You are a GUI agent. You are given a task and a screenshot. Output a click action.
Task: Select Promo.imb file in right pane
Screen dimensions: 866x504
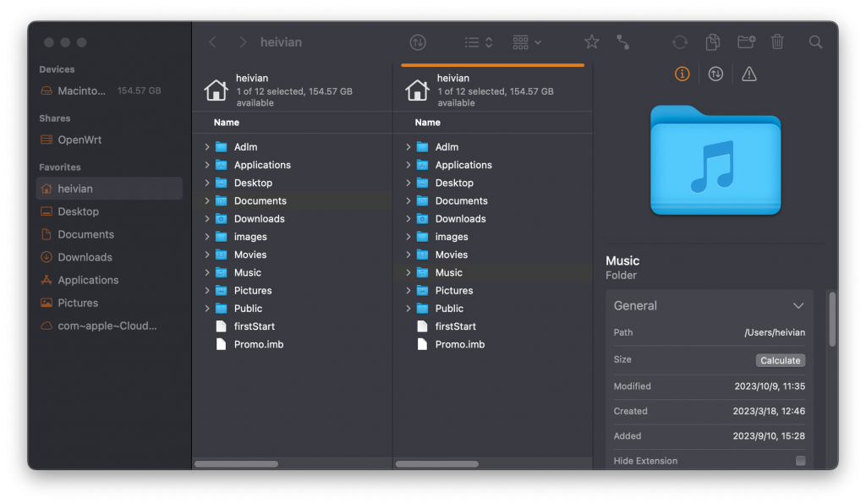(x=459, y=344)
